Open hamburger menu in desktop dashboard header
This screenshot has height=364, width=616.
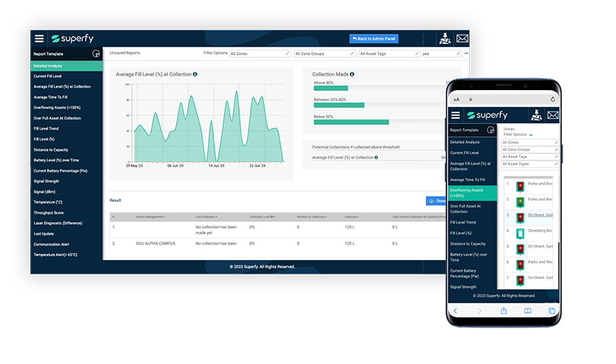(39, 38)
